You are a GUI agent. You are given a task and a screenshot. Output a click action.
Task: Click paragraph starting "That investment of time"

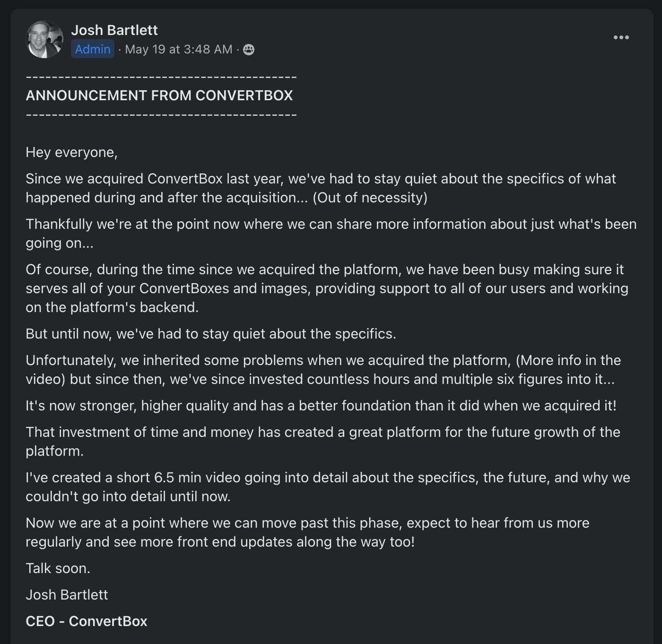pos(323,442)
